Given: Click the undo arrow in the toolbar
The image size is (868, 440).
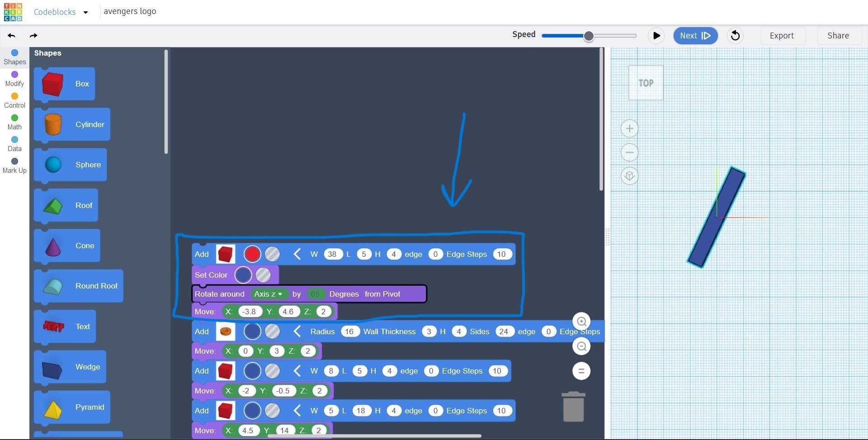Looking at the screenshot, I should pos(11,36).
